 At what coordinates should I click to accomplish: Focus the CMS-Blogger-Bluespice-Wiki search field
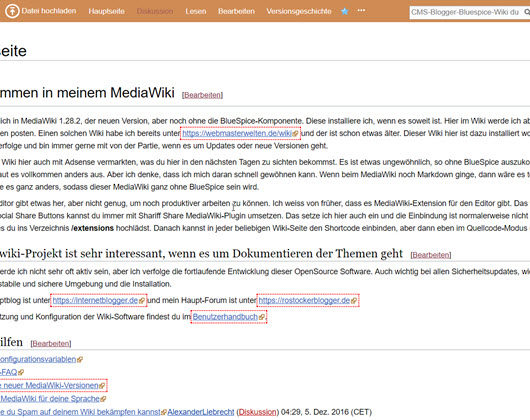tap(466, 13)
